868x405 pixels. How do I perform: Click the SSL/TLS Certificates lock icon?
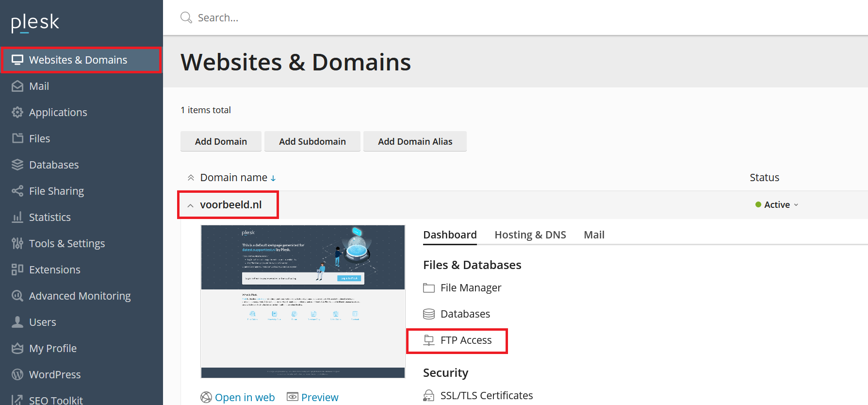[429, 396]
